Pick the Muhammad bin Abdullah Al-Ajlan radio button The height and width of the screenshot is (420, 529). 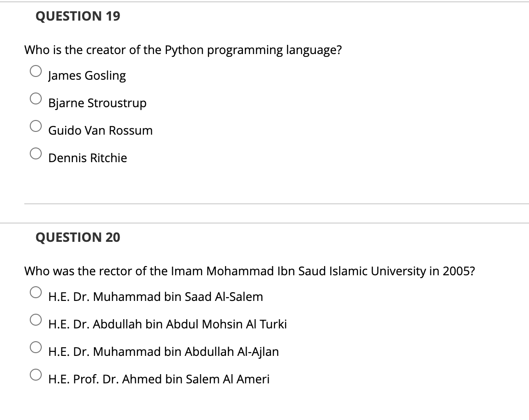point(36,348)
